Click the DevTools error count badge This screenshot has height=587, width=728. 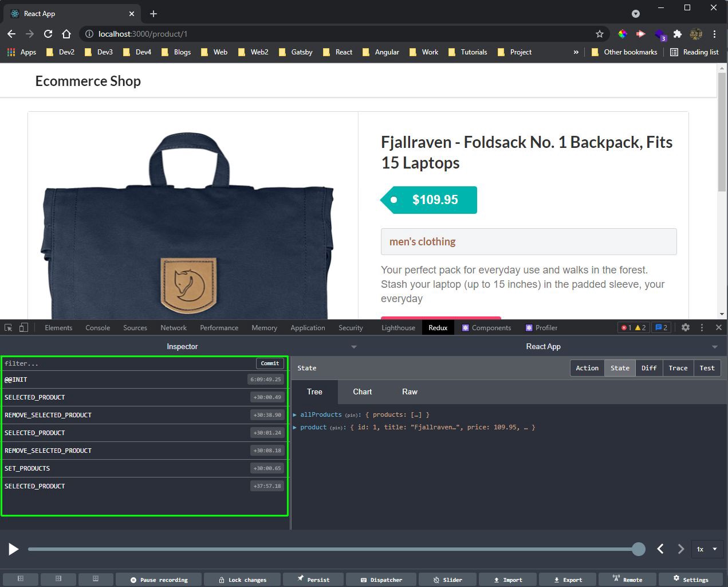(627, 327)
